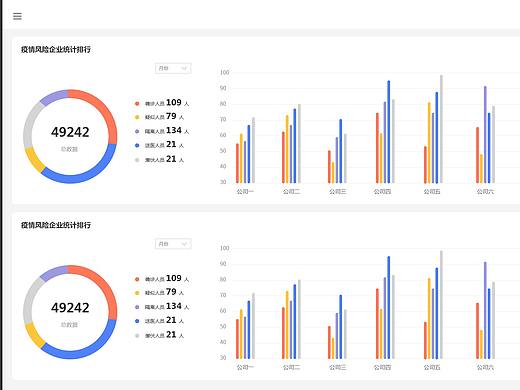Click the purple legend dot beside 134 in upper card
This screenshot has height=390, width=520.
point(137,132)
